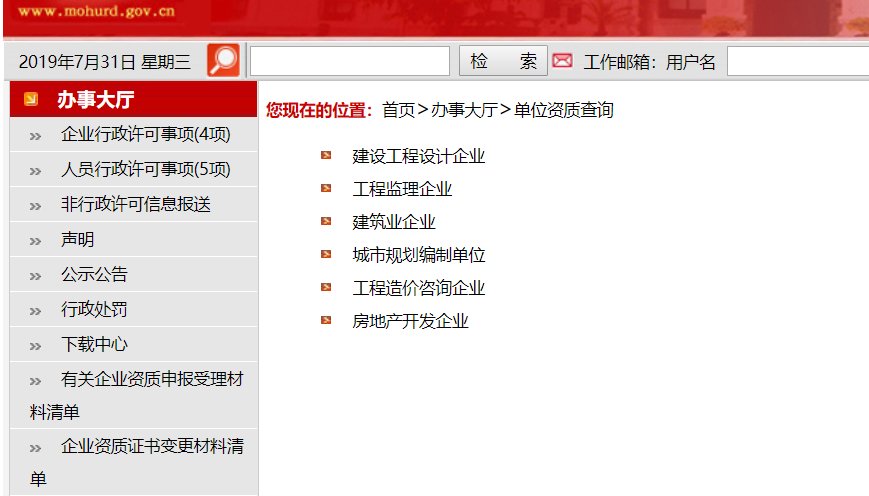Open 人员行政许可事项(5项) menu item
The height and width of the screenshot is (496, 869).
pos(146,169)
